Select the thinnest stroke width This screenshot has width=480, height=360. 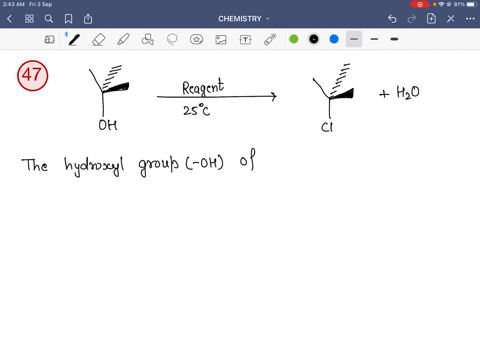(354, 39)
